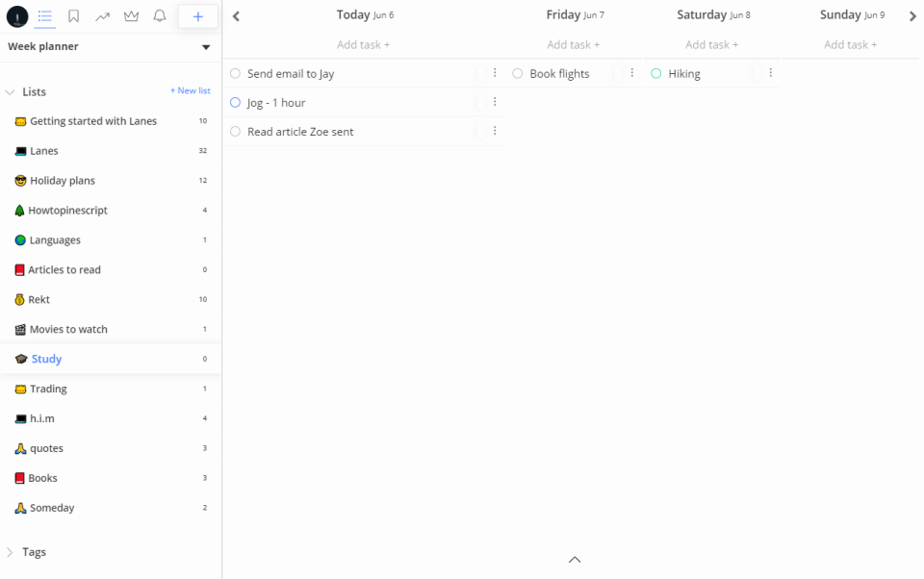Open the Book flights task
The image size is (924, 579).
point(559,74)
